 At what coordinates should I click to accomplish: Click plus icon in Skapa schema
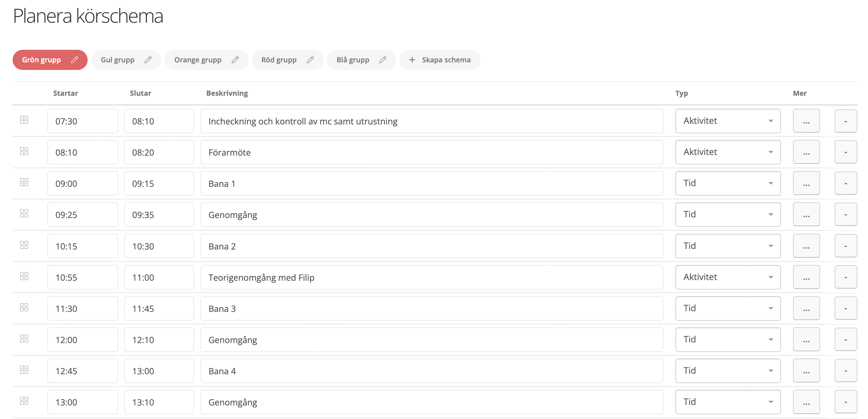412,60
